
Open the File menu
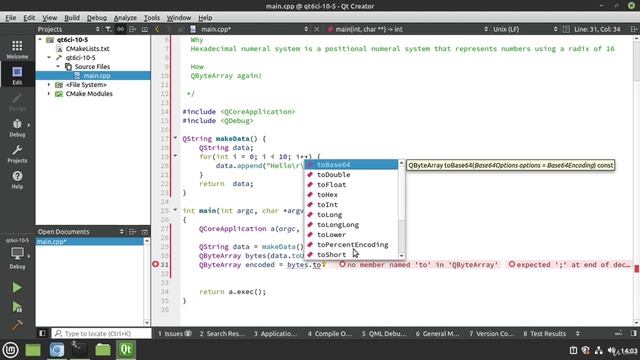point(11,18)
